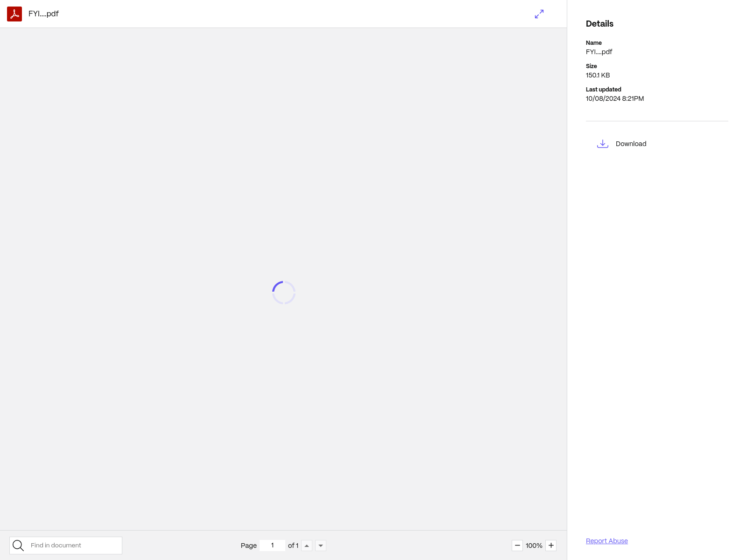Click the magnifier search icon
Screen dimensions: 747x560
pos(18,546)
